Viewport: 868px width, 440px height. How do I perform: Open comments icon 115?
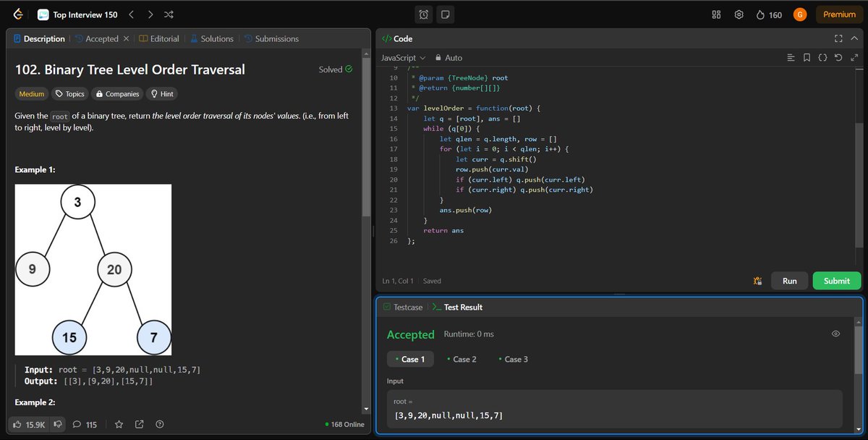[x=85, y=425]
